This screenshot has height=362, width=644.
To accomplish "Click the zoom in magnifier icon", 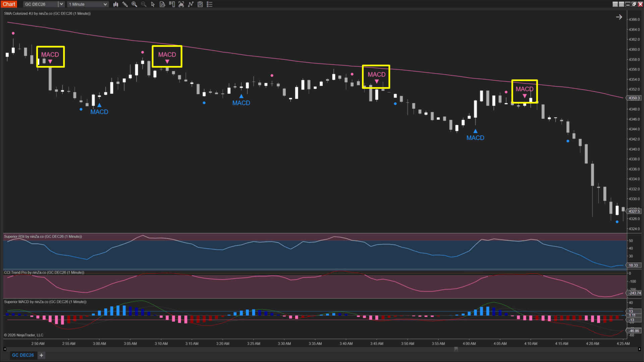I will (135, 4).
